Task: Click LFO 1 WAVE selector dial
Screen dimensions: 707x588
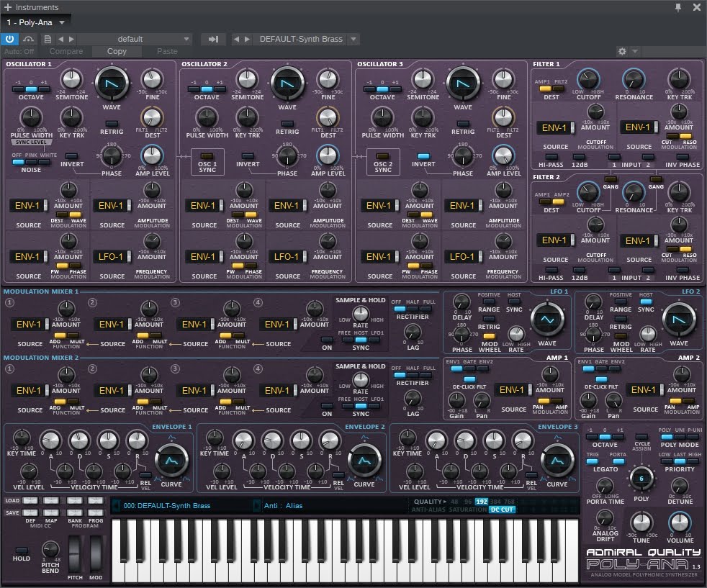Action: click(x=547, y=320)
